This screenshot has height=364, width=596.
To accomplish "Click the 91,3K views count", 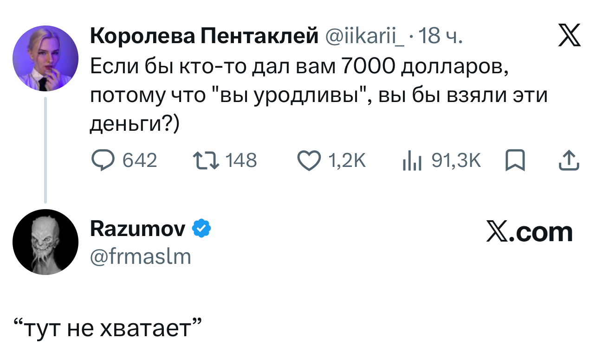I will coord(456,160).
